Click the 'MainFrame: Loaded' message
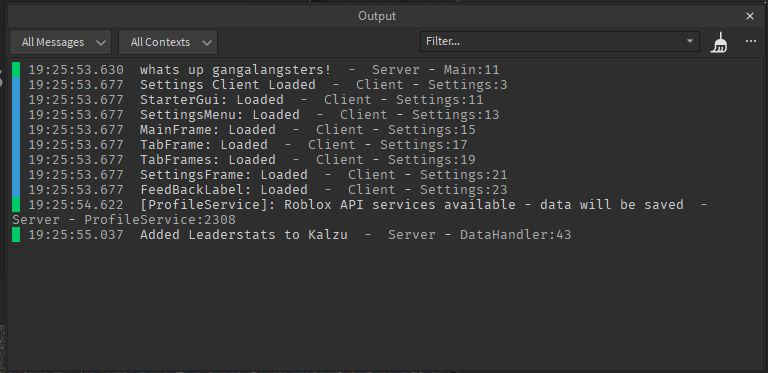This screenshot has height=373, width=768. (208, 130)
